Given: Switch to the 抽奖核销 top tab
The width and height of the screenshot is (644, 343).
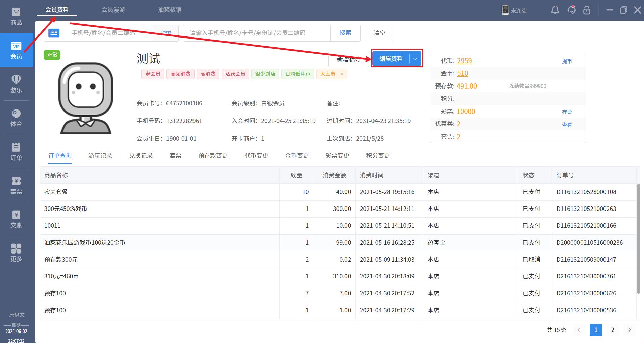Looking at the screenshot, I should click(170, 9).
